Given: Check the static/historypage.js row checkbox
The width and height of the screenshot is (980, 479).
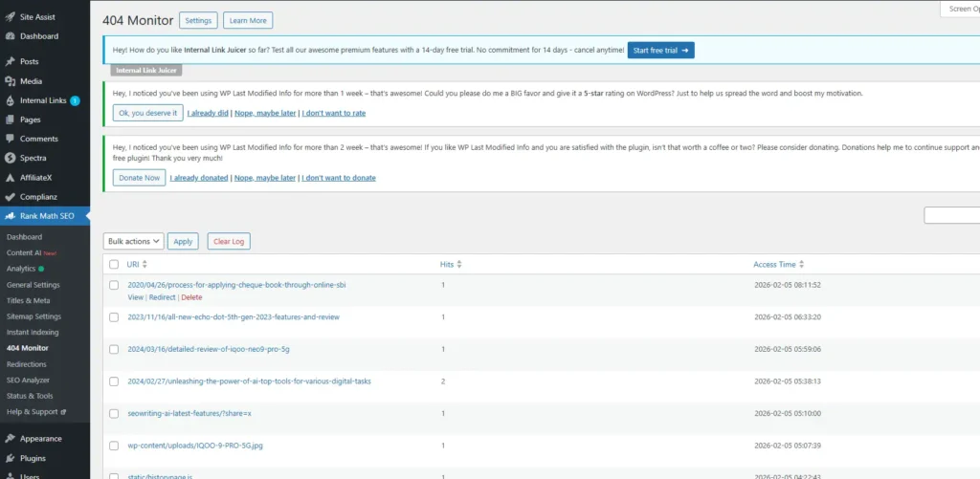Looking at the screenshot, I should coord(114,476).
